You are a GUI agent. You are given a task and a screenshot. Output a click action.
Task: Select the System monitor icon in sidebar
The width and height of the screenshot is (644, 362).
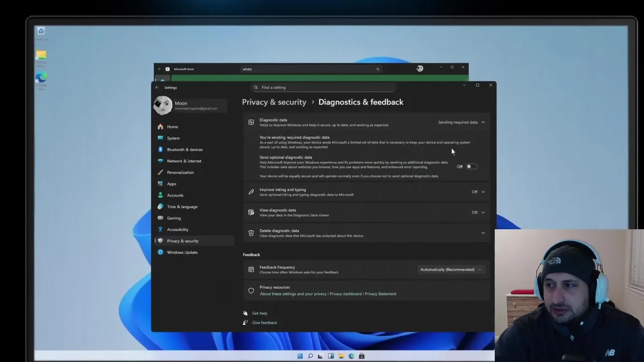[x=160, y=138]
